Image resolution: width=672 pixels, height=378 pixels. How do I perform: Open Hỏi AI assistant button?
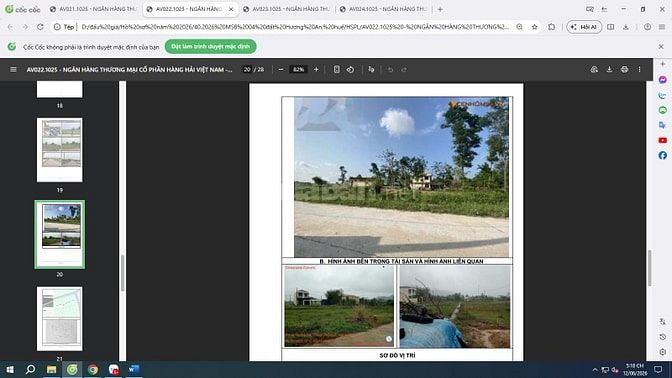(584, 27)
